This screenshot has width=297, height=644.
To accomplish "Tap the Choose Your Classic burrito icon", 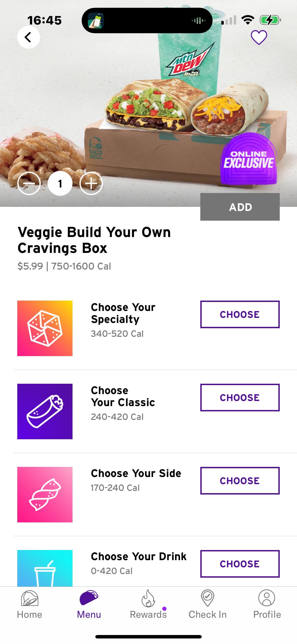I will [x=45, y=411].
